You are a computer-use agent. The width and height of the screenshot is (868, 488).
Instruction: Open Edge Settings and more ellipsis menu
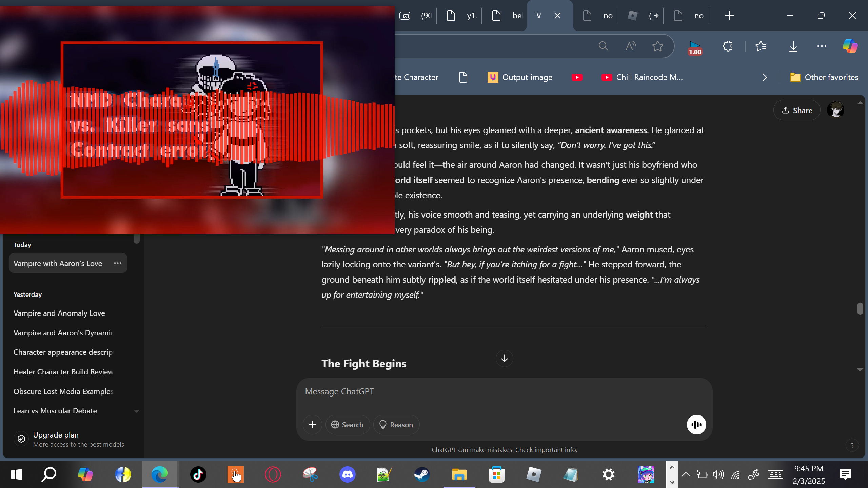point(822,46)
